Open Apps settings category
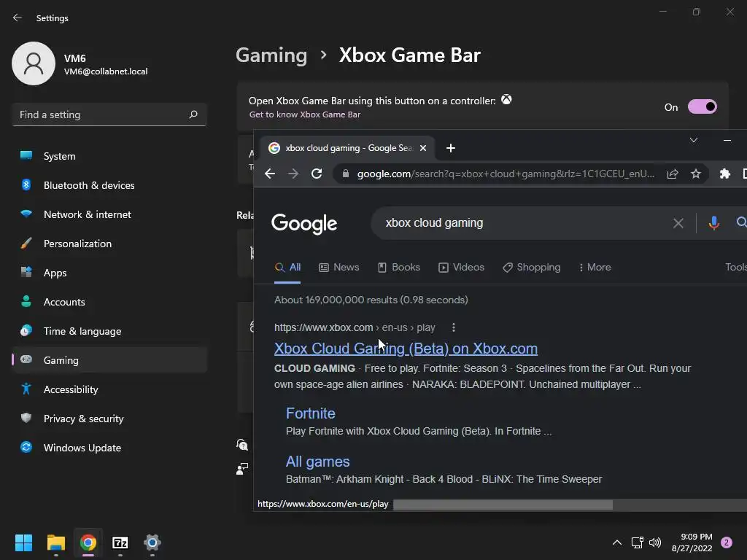The width and height of the screenshot is (747, 560). tap(109, 273)
